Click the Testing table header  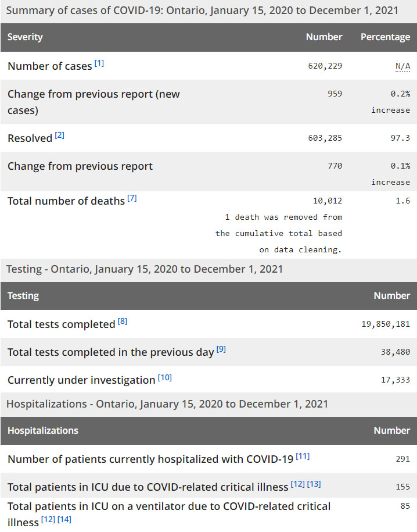coord(23,295)
